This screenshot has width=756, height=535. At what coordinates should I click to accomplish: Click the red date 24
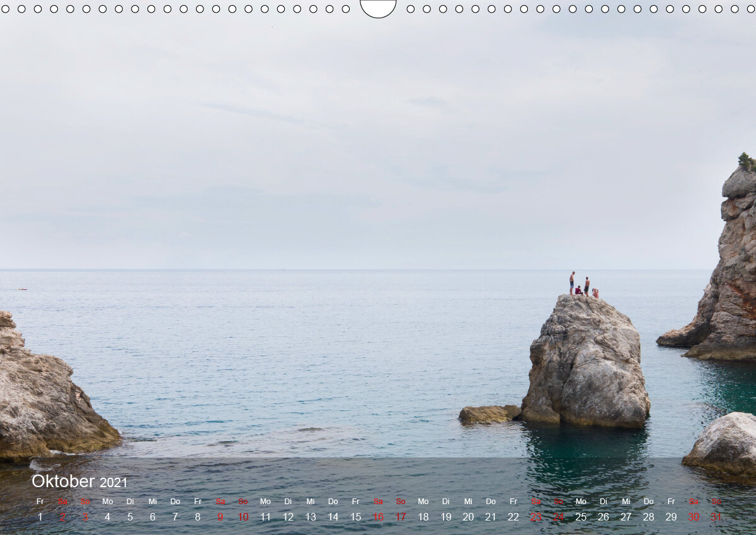tap(558, 517)
